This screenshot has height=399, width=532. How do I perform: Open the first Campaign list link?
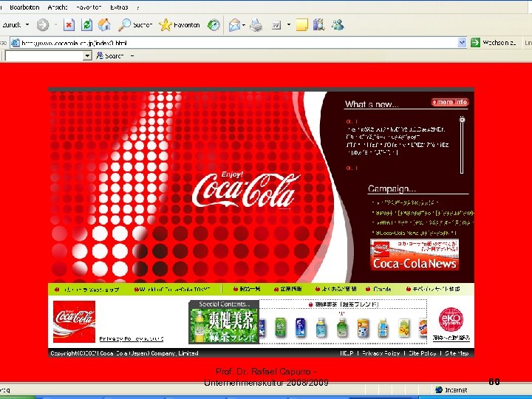point(405,202)
